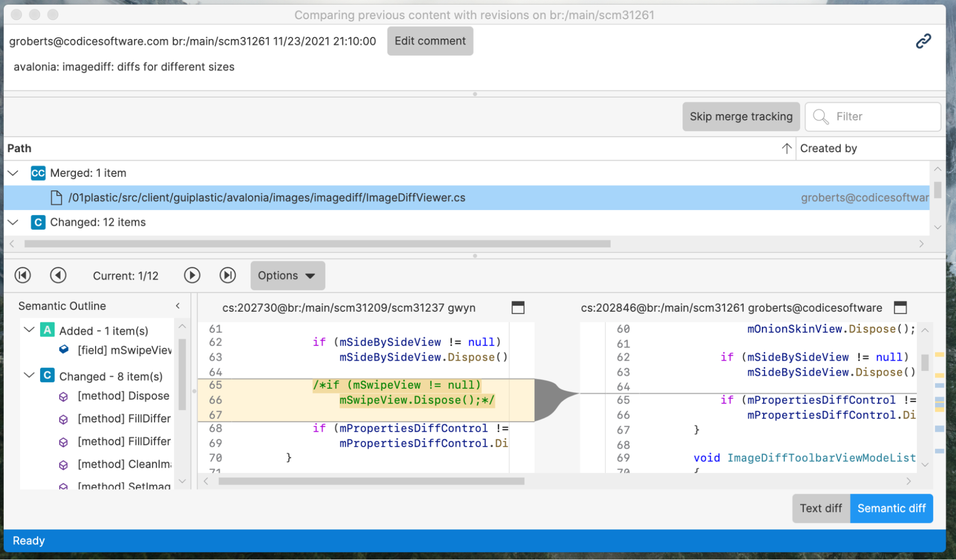956x560 pixels.
Task: Click the file icon beside ImageDiffViewer.cs
Action: point(56,198)
